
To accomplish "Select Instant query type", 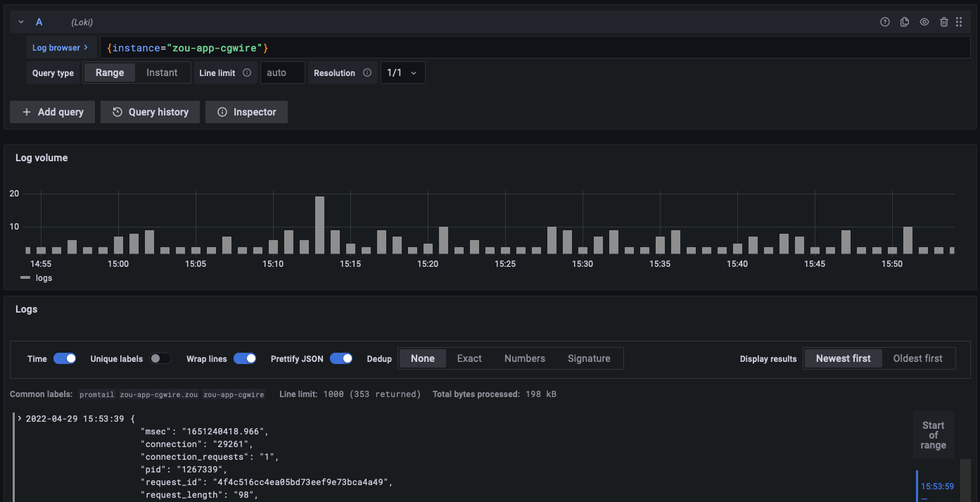I will [162, 73].
